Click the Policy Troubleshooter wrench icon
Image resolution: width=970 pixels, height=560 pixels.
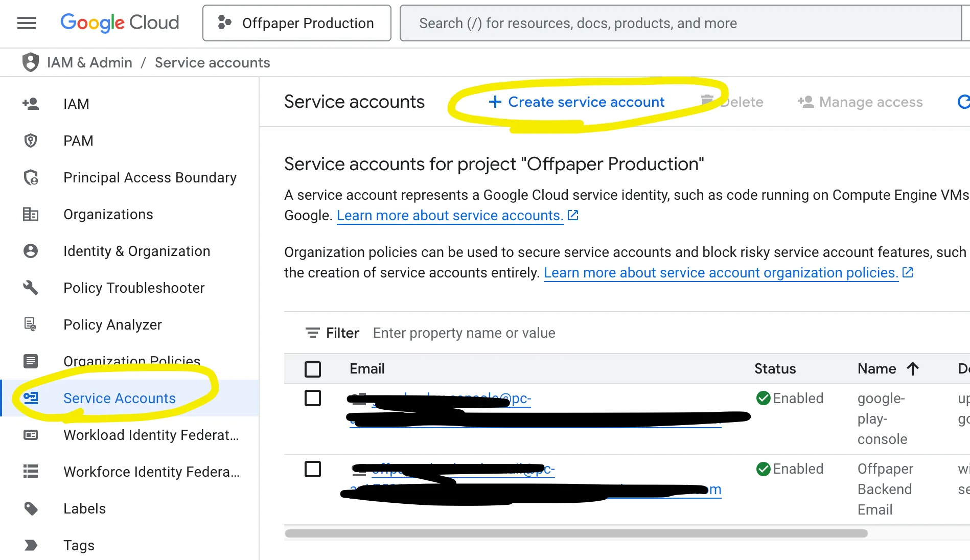click(x=31, y=288)
